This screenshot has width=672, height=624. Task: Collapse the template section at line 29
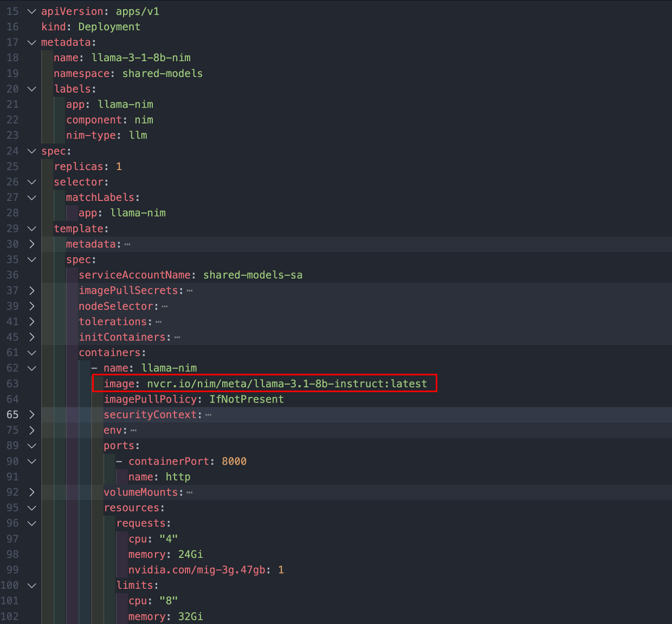pos(32,229)
